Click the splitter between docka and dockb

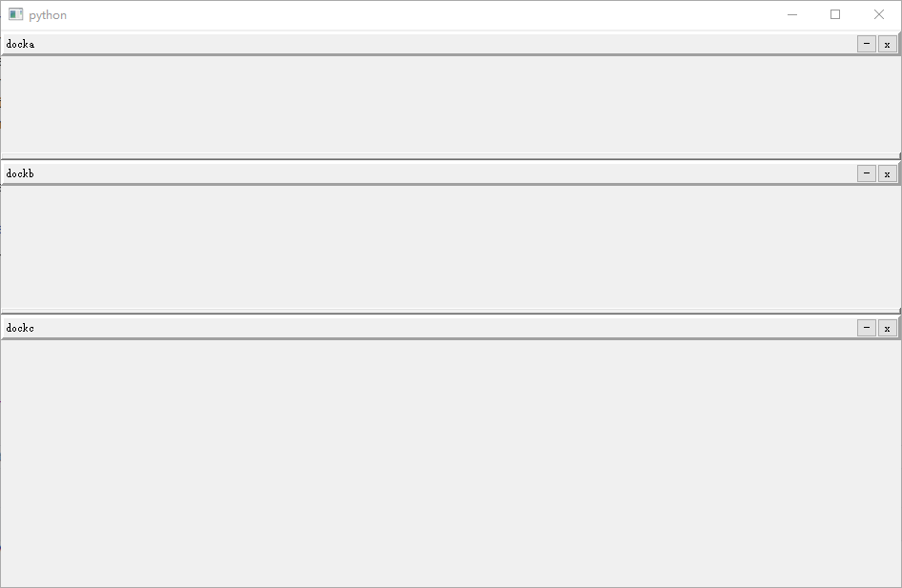pos(450,159)
